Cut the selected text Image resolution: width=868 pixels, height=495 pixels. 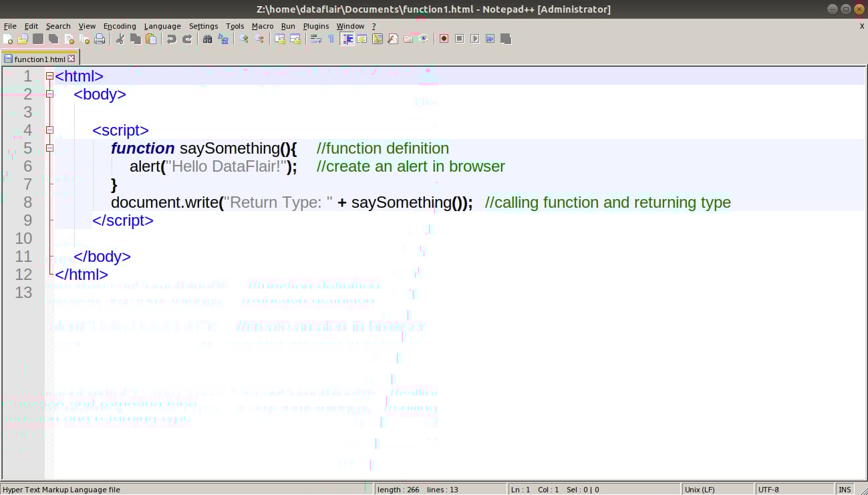coord(121,39)
